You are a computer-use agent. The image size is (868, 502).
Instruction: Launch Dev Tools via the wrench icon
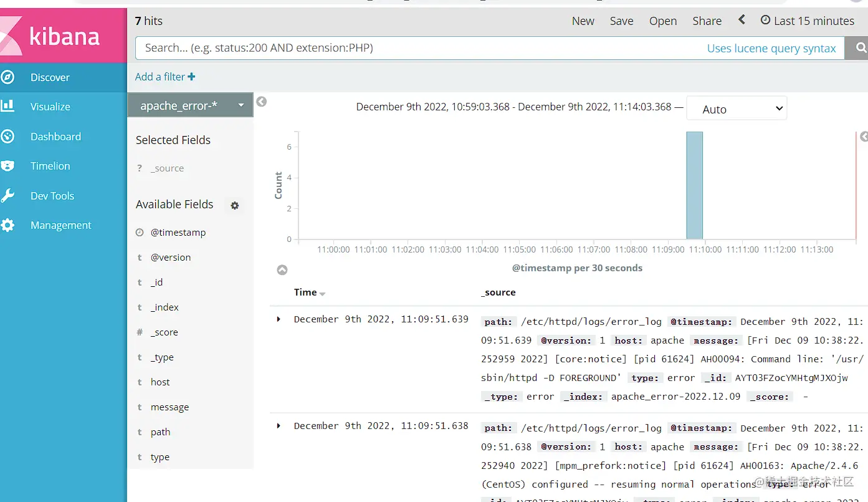tap(7, 196)
